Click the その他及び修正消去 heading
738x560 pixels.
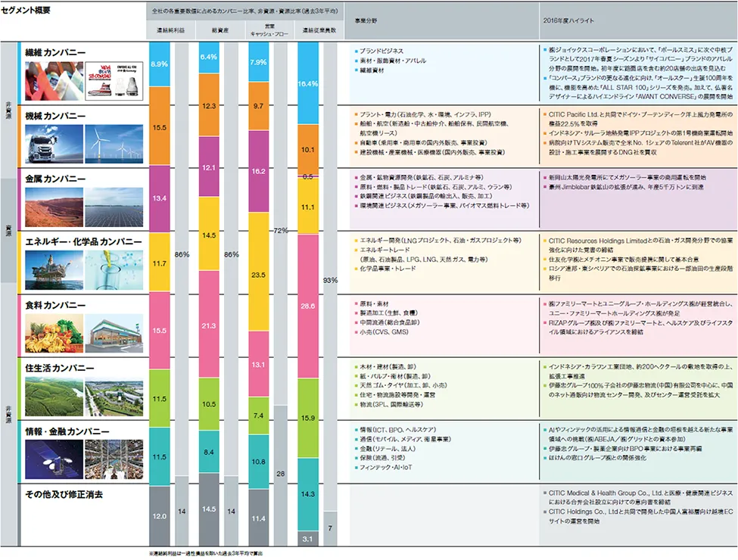tap(64, 494)
